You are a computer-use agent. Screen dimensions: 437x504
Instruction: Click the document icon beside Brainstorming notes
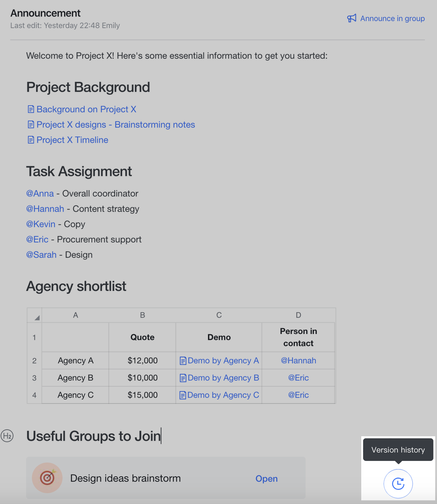(31, 124)
